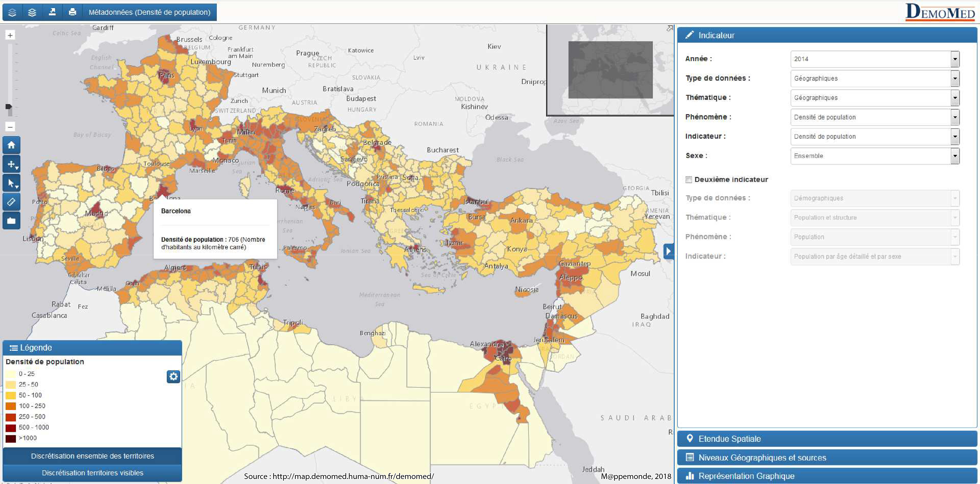Click the home extent button
The height and width of the screenshot is (484, 980).
tap(11, 145)
